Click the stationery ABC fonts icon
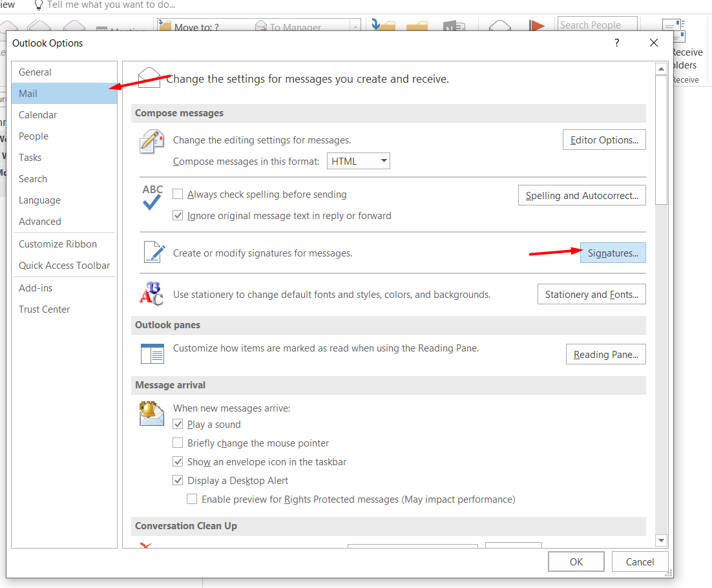Viewport: 712px width, 588px height. 152,294
